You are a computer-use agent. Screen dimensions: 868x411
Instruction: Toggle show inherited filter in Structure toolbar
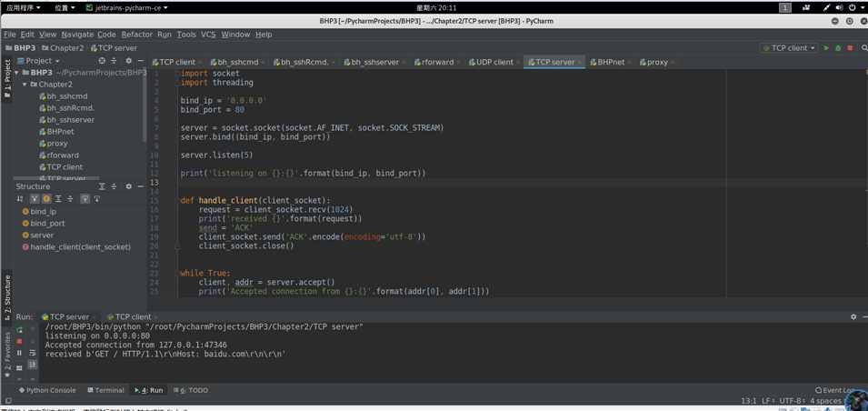click(x=35, y=199)
